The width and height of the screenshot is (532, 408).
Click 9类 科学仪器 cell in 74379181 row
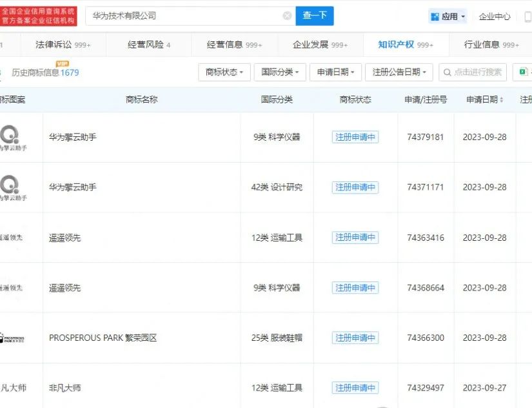pos(277,137)
